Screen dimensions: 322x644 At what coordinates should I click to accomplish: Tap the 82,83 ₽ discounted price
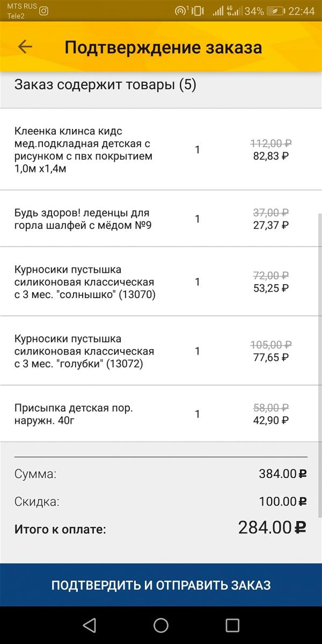click(271, 156)
